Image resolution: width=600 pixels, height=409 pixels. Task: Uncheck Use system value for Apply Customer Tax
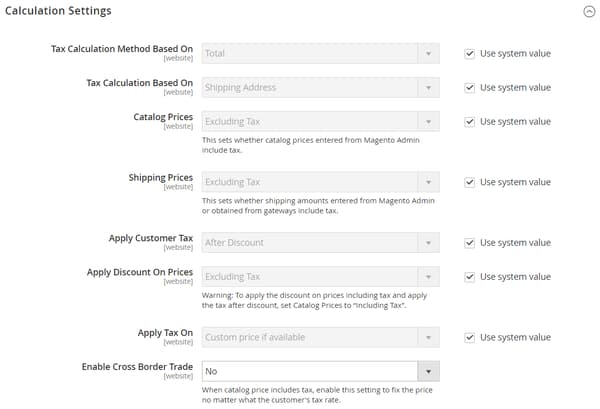tap(470, 242)
